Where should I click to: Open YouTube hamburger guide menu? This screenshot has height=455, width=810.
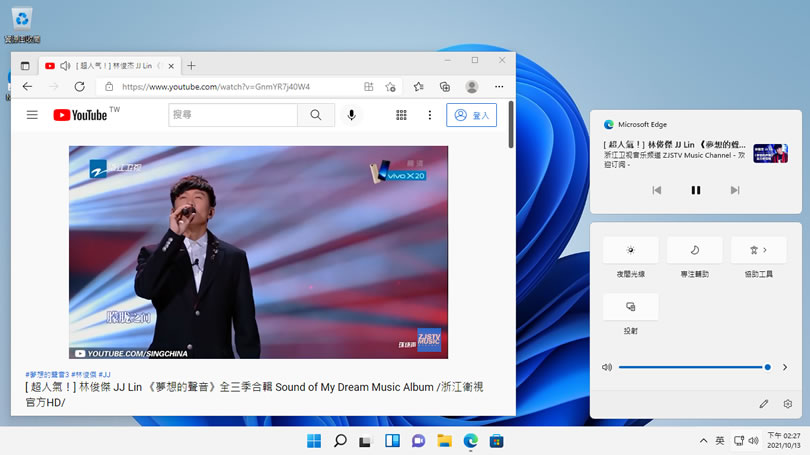tap(32, 115)
